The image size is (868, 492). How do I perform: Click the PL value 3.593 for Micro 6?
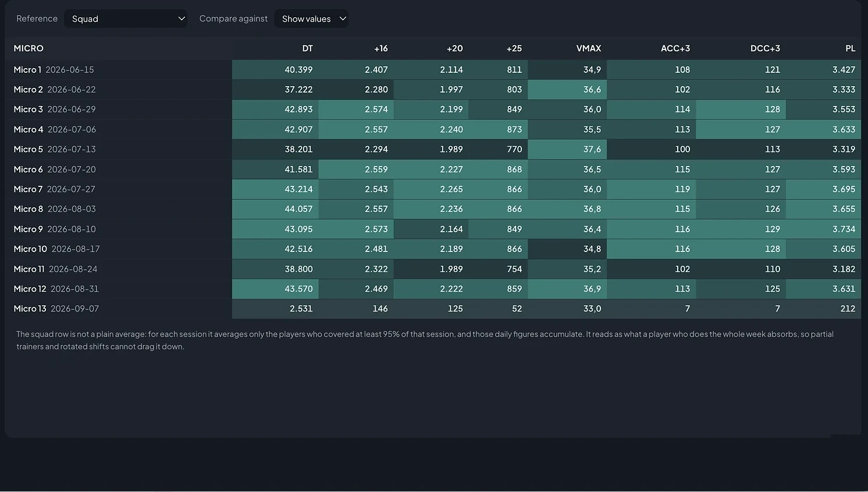pyautogui.click(x=824, y=169)
